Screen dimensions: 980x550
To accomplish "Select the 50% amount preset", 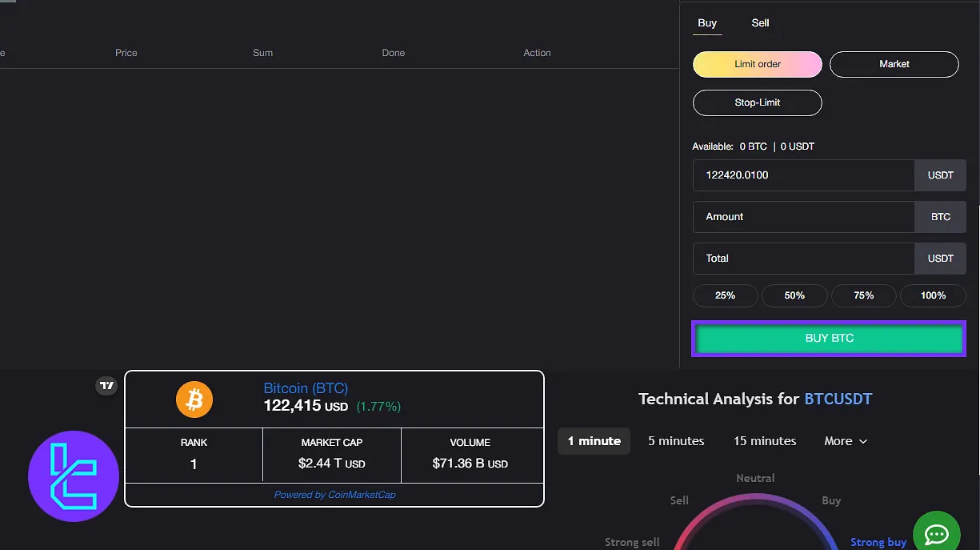I will [x=794, y=295].
